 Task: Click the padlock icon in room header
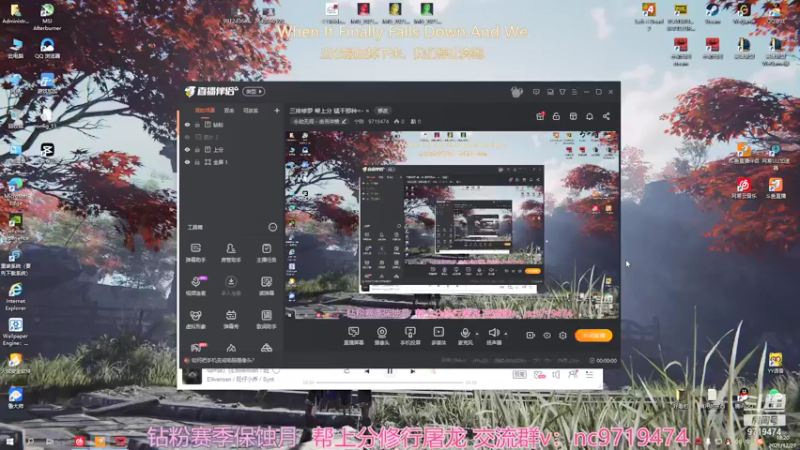click(556, 116)
